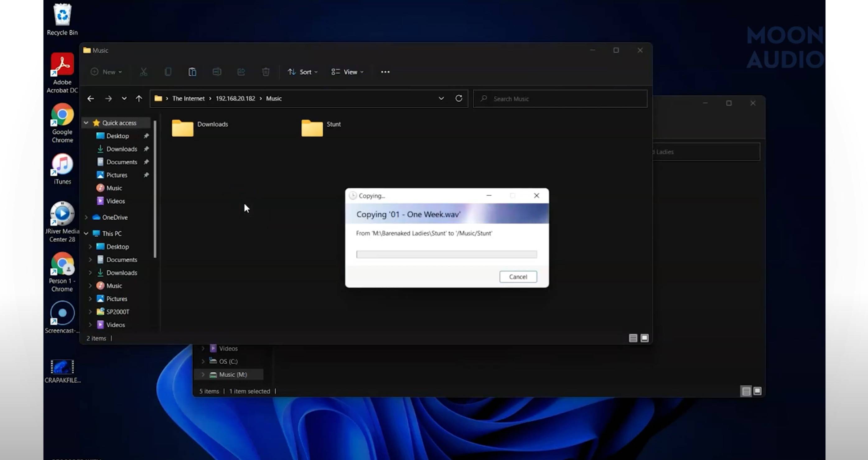Expand OS (C:) in the rear window
This screenshot has width=868, height=460.
click(203, 361)
